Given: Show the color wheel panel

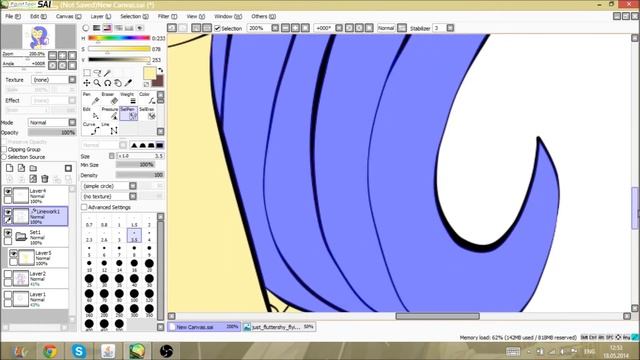Looking at the screenshot, I should [x=86, y=28].
